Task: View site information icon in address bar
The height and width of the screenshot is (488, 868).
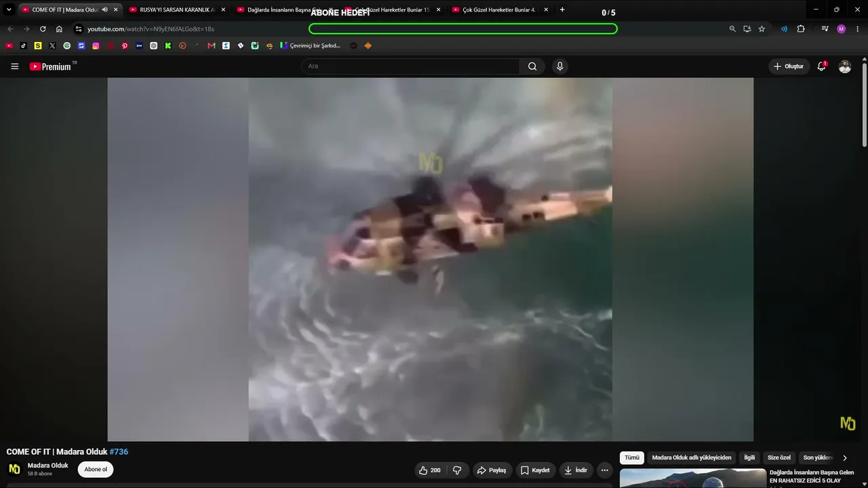Action: point(79,29)
